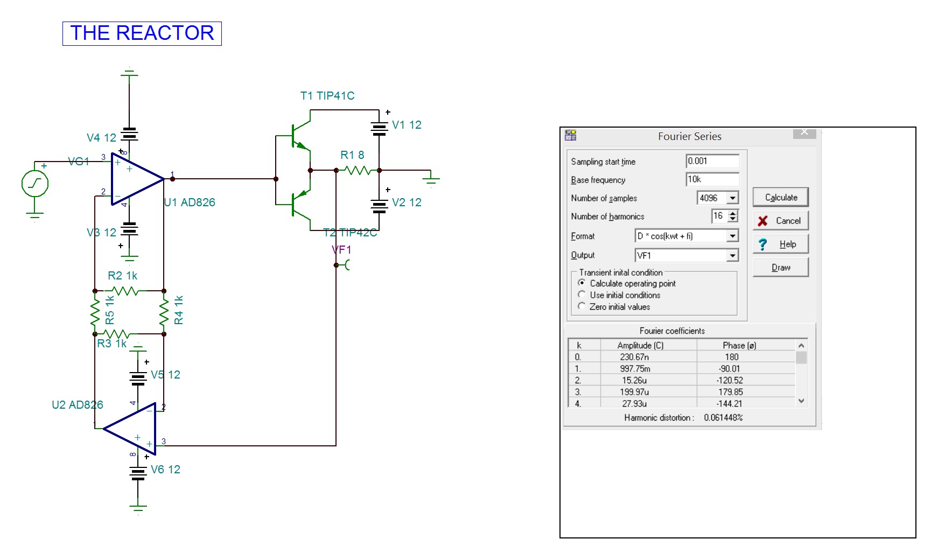Select the V5 12 battery symbol

coord(138,378)
